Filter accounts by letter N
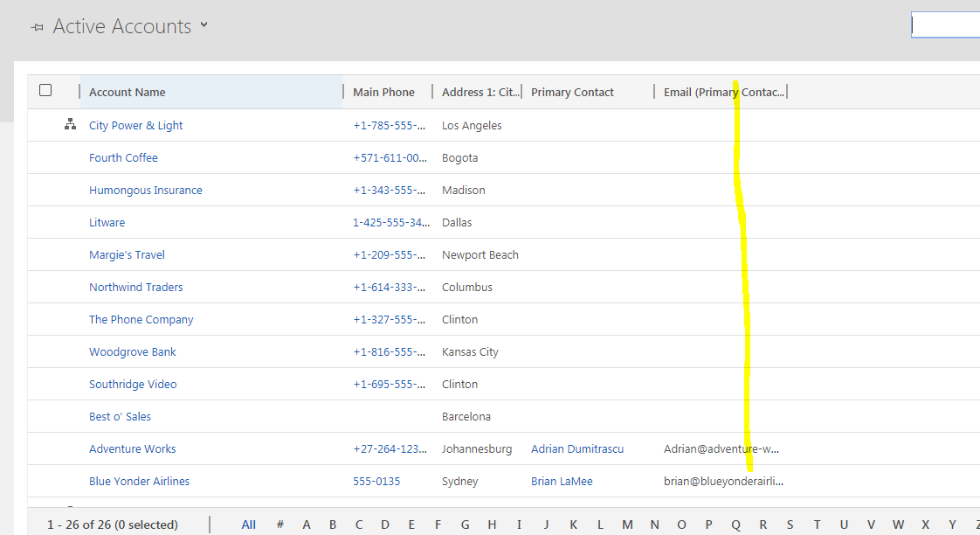980x535 pixels. pos(654,525)
